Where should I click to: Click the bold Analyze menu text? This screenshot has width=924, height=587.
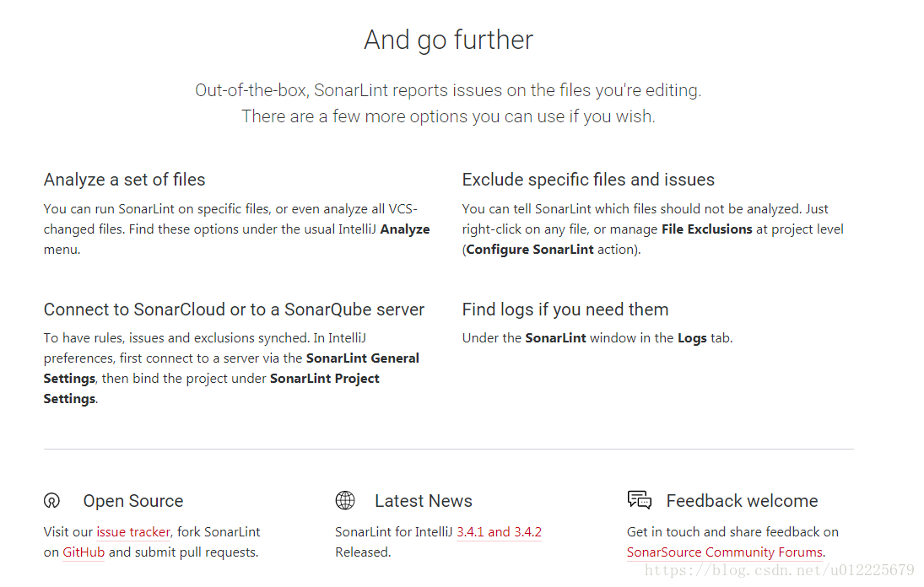(x=405, y=229)
